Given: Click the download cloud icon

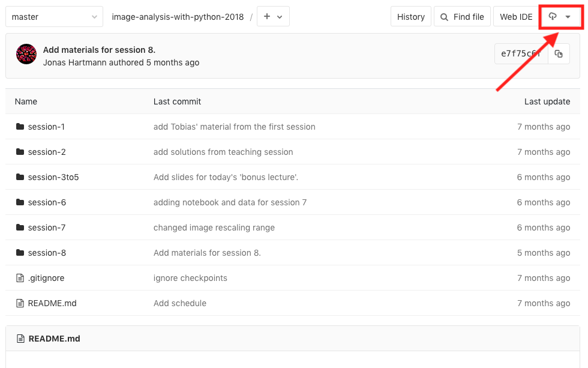Looking at the screenshot, I should click(553, 17).
